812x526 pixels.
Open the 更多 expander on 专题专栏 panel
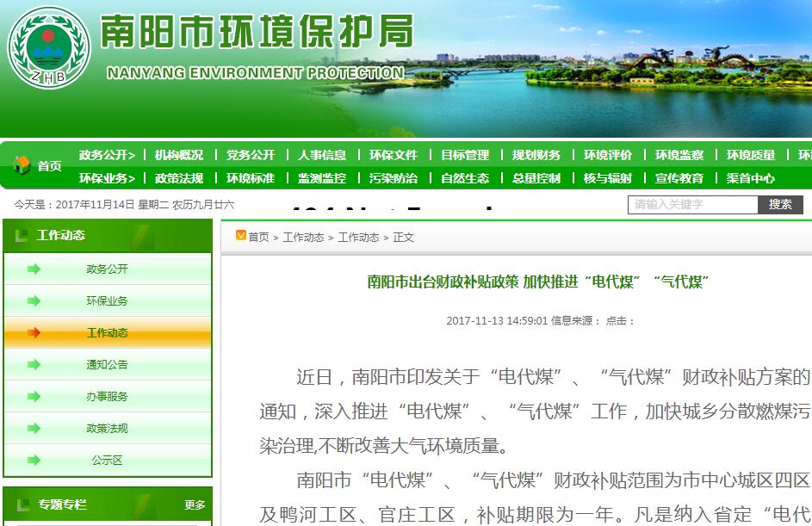(x=194, y=506)
